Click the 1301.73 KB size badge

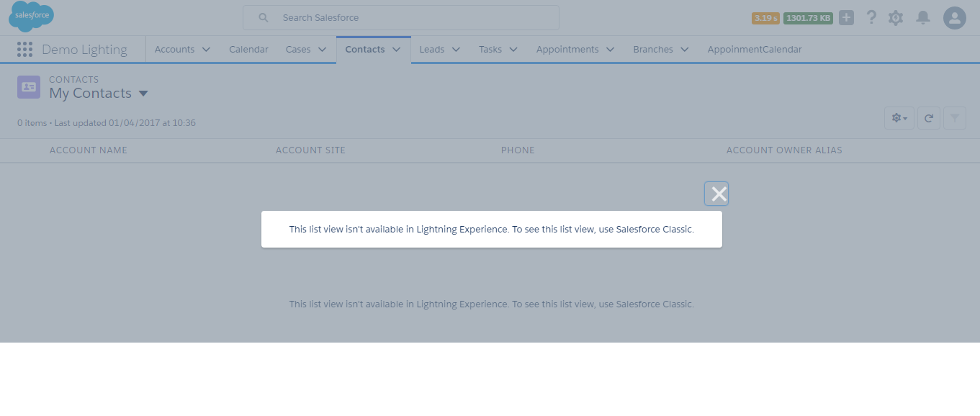point(808,18)
